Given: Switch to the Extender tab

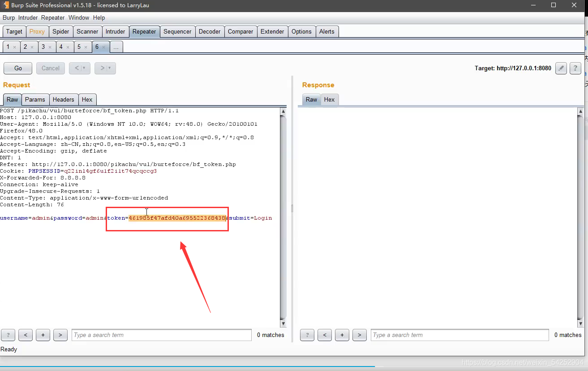Looking at the screenshot, I should 272,32.
